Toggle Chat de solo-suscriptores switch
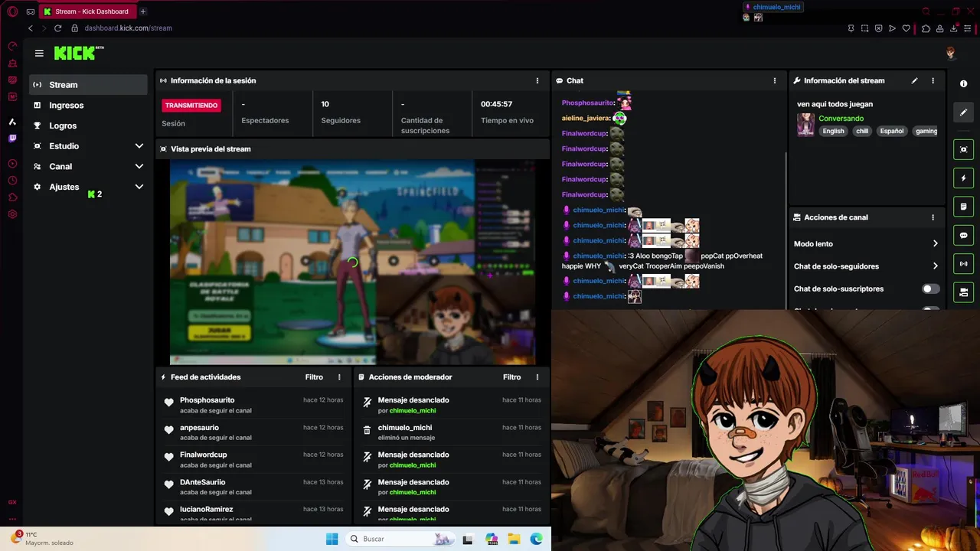This screenshot has height=551, width=980. [x=930, y=289]
